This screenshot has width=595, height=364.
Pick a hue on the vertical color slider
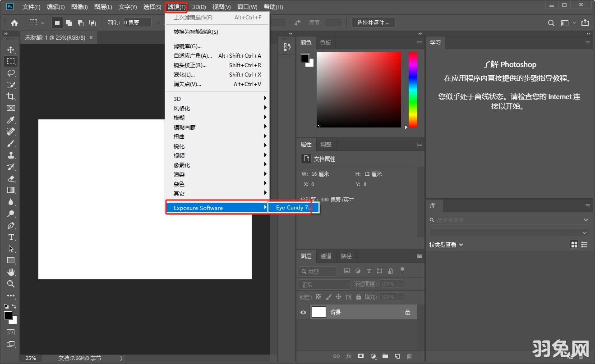pos(412,90)
